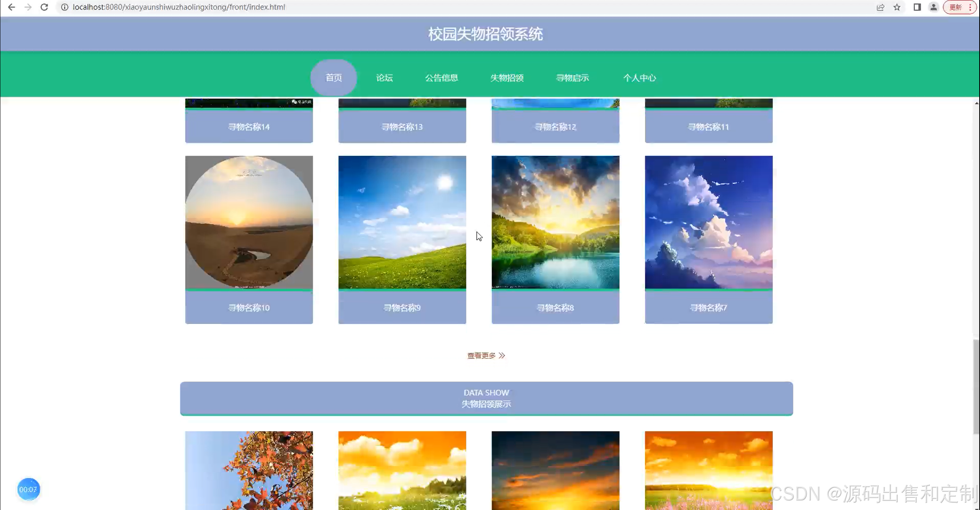Click the browser back arrow

point(11,7)
